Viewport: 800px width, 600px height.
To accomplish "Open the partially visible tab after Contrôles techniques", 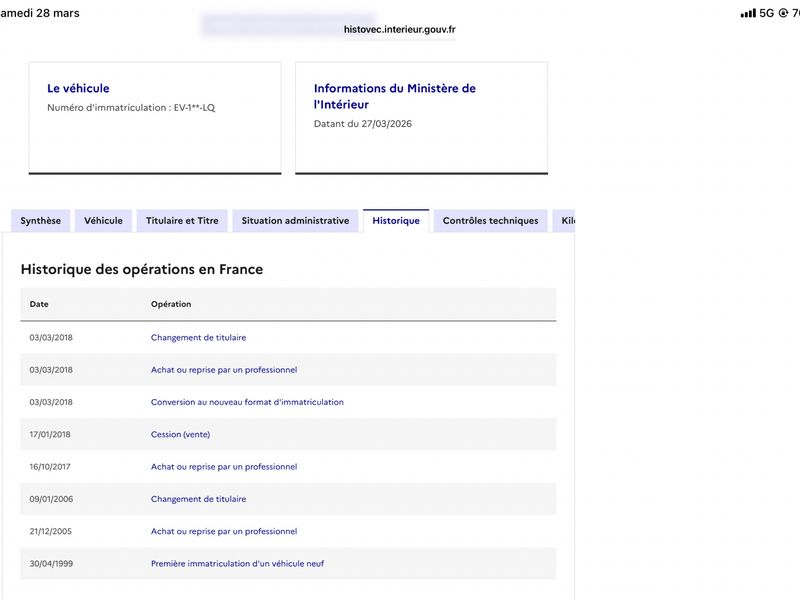I will point(565,221).
